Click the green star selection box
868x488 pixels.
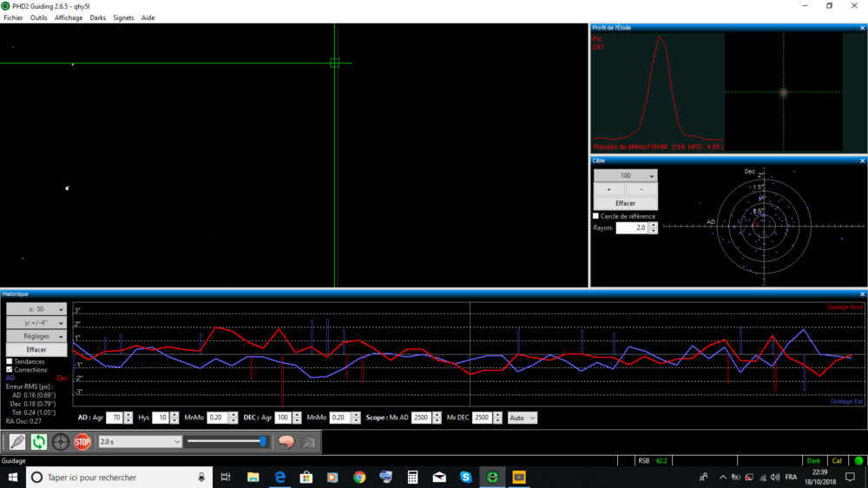(334, 63)
